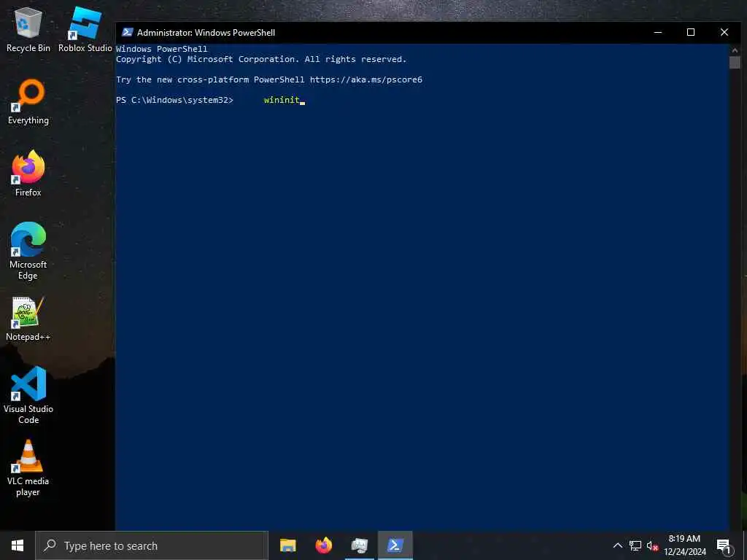Switch to the third taskbar application icon

pyautogui.click(x=359, y=545)
